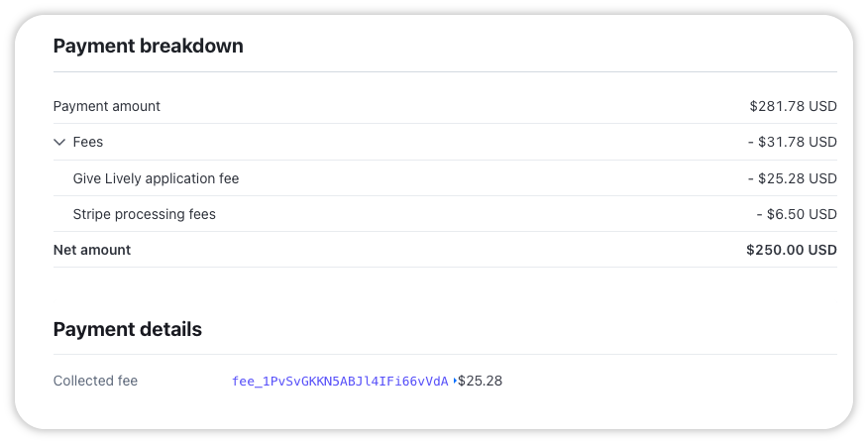This screenshot has height=444, width=868.
Task: Select the Stripe processing fees label
Action: [144, 214]
